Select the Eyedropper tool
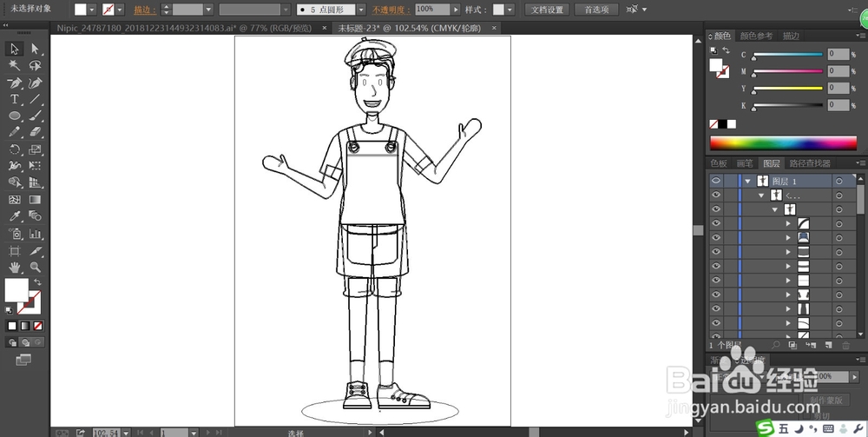 point(15,216)
